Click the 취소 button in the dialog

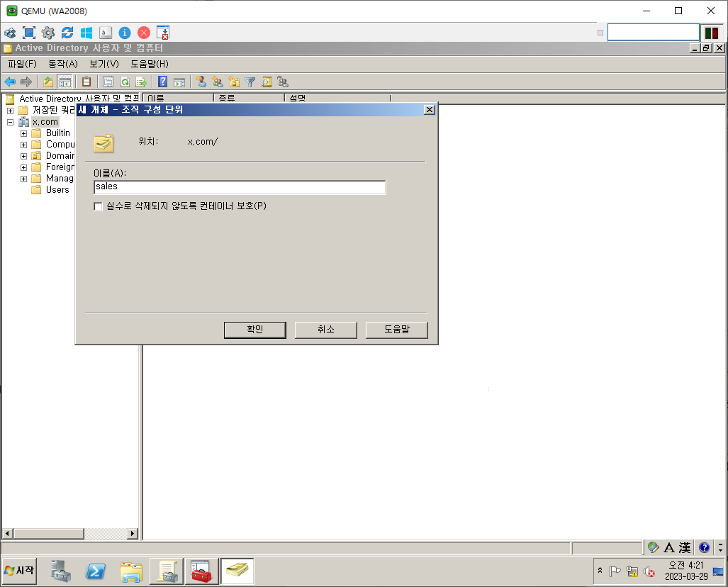tap(326, 330)
